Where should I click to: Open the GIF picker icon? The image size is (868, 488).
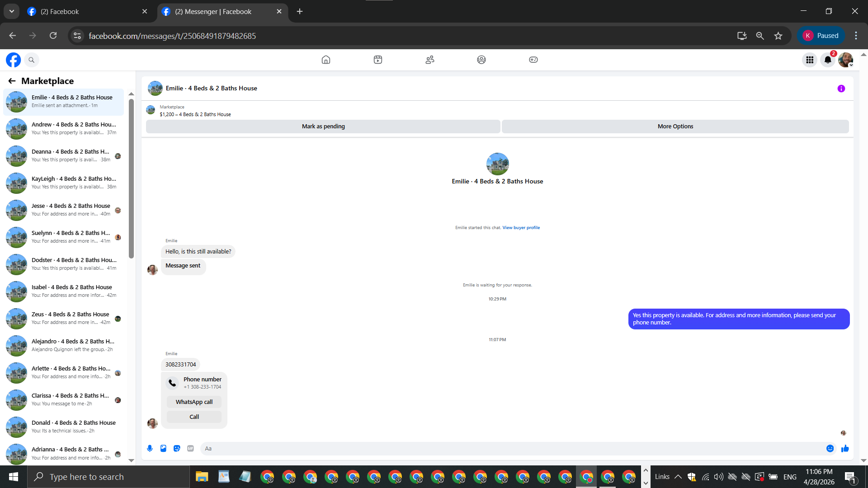click(190, 448)
